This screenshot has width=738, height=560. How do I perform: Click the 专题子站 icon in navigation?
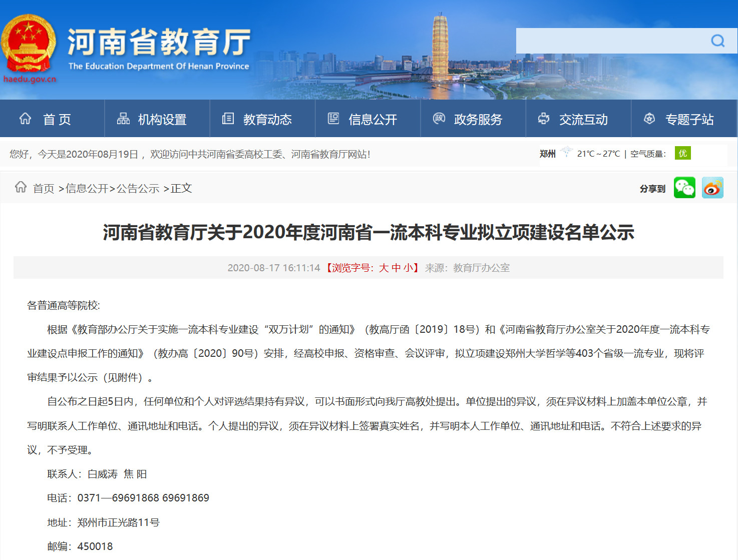[649, 119]
